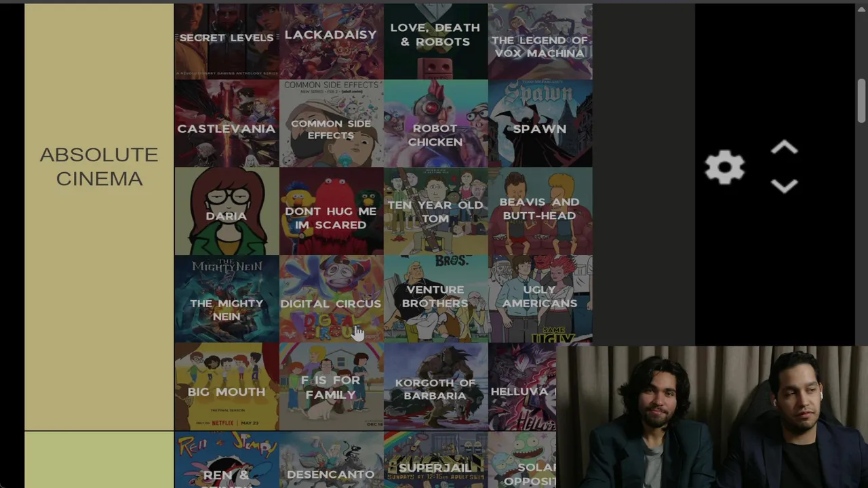
Task: Select the Secret Levels thumbnail
Action: coord(226,41)
